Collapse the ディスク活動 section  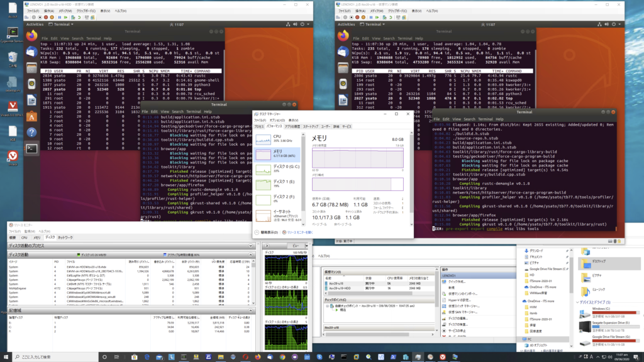pos(250,255)
